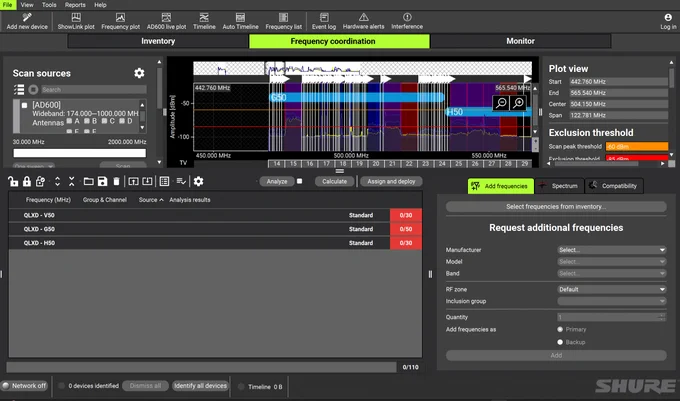Select the Backup radio button

[560, 342]
